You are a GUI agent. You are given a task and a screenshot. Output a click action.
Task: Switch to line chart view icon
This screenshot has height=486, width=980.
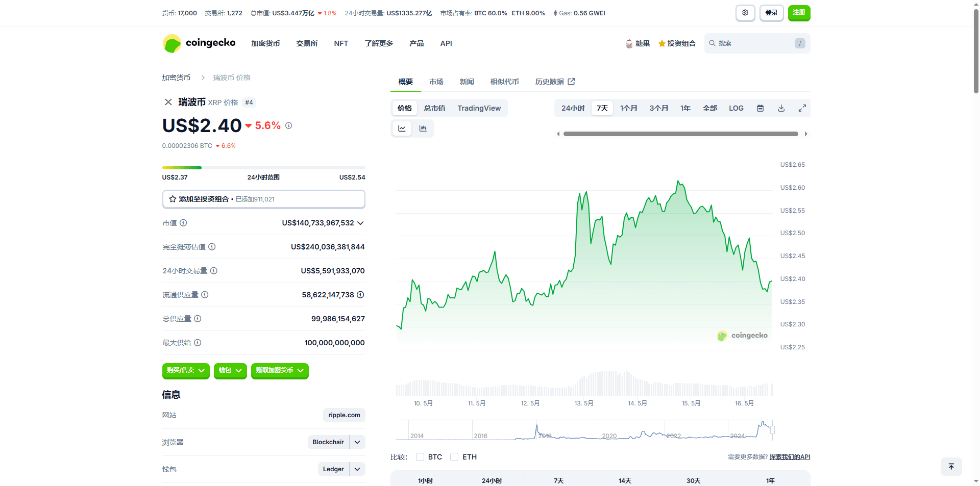click(x=402, y=129)
